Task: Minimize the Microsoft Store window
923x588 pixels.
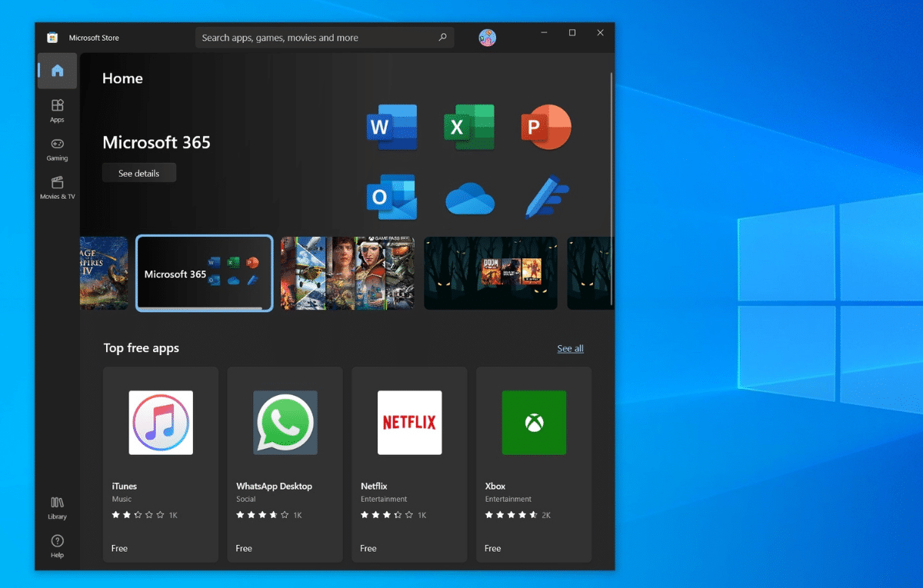Action: 544,33
